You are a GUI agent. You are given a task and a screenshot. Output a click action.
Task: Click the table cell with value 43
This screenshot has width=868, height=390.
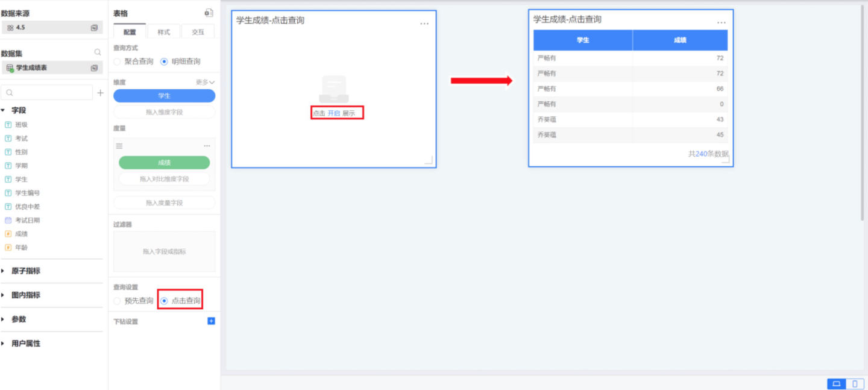680,119
